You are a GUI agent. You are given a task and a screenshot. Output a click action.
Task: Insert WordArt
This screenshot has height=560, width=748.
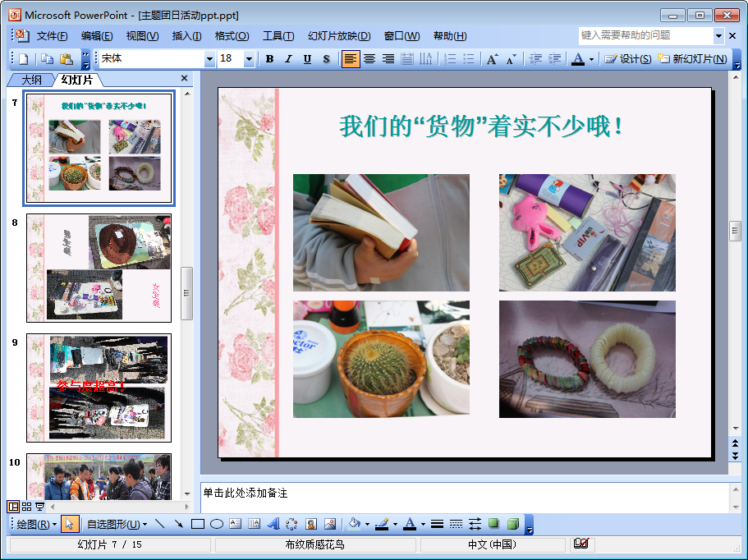pos(273,524)
